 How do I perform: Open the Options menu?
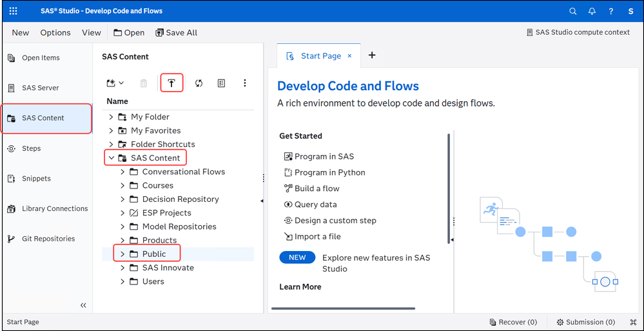tap(55, 32)
